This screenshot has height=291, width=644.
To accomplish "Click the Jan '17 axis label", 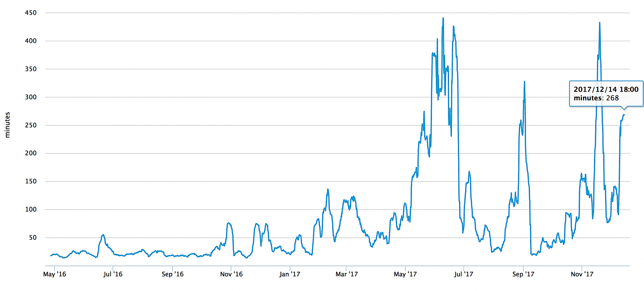I will coord(290,274).
